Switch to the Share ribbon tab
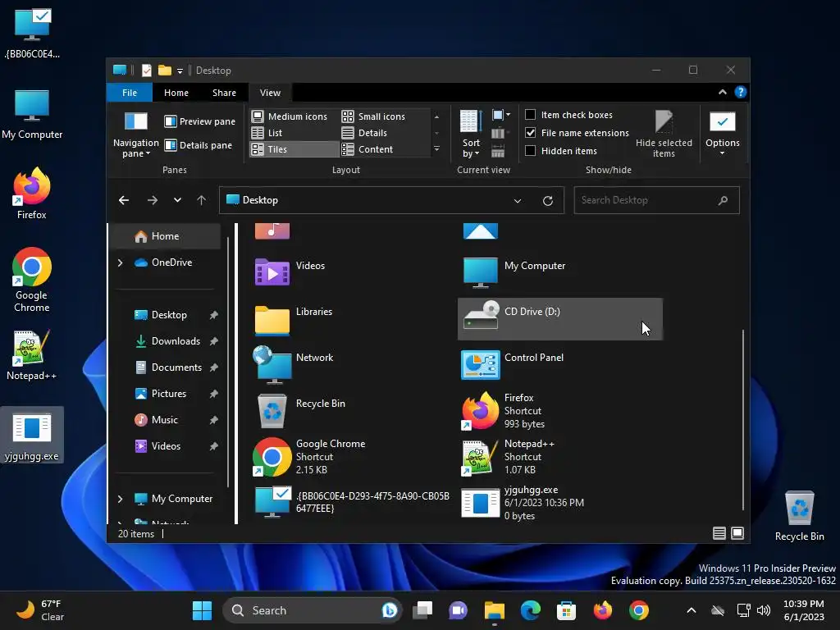The height and width of the screenshot is (630, 840). click(x=224, y=93)
